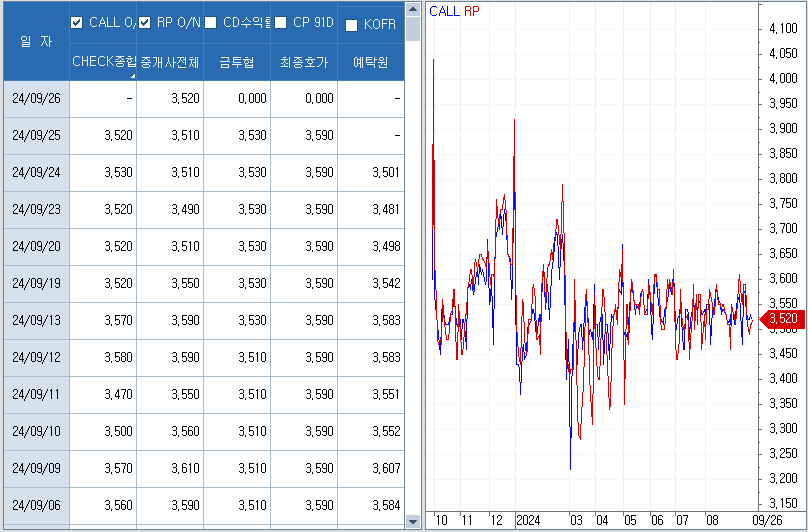Click the red 3,520 price marker
Image resolution: width=808 pixels, height=532 pixels.
[x=781, y=319]
